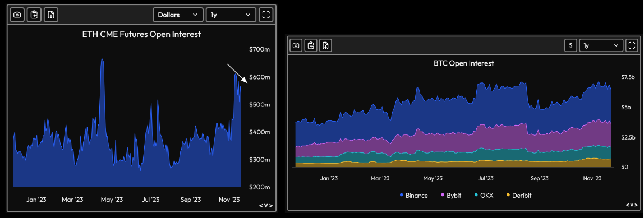Viewport: 644px width, 218px height.
Task: Open embed code icon under ETH chart
Action: click(x=266, y=206)
